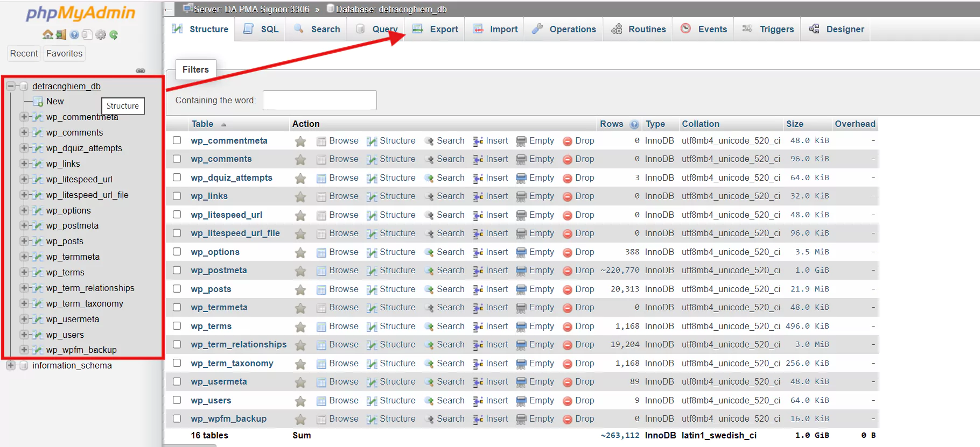Click Structure icon in wp_links row

pyautogui.click(x=372, y=196)
